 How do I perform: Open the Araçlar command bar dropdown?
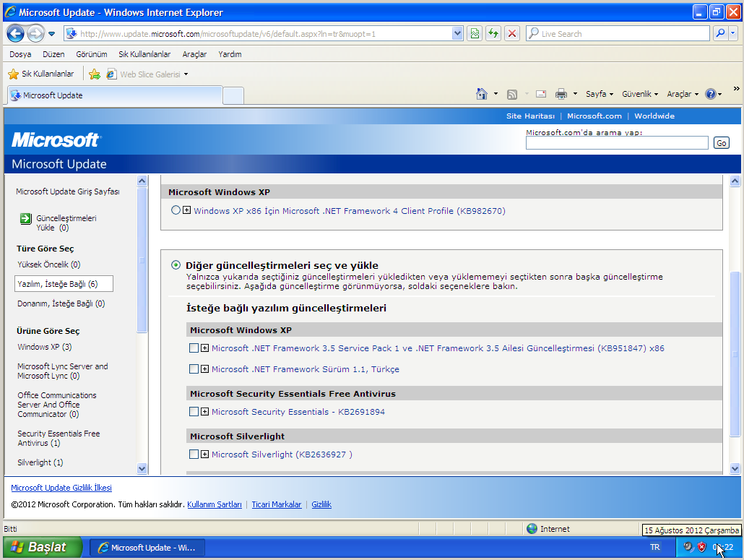click(683, 94)
